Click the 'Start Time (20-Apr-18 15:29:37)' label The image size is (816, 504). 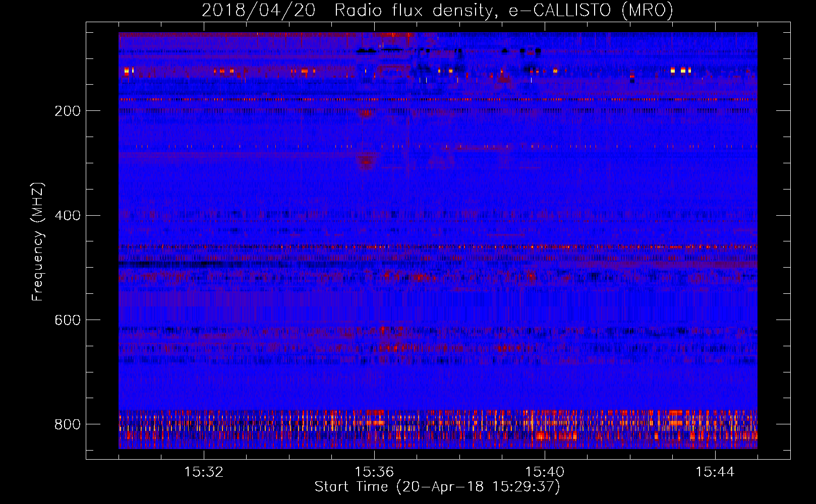pos(437,487)
